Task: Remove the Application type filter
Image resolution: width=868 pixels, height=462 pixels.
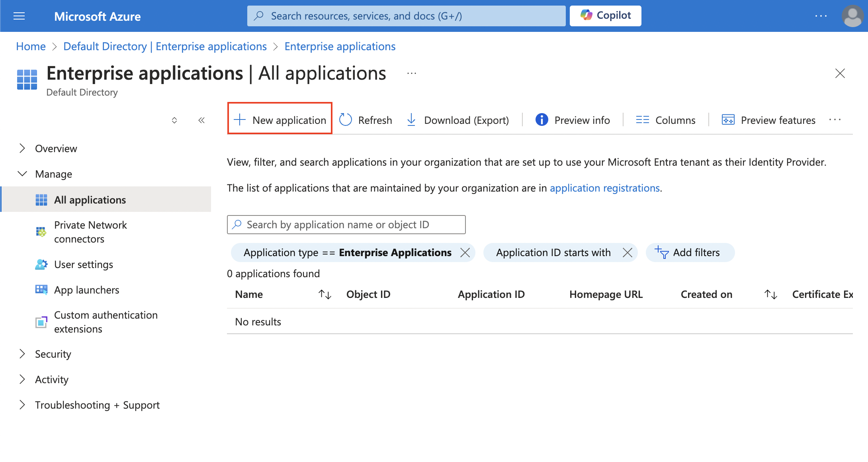Action: [x=465, y=253]
